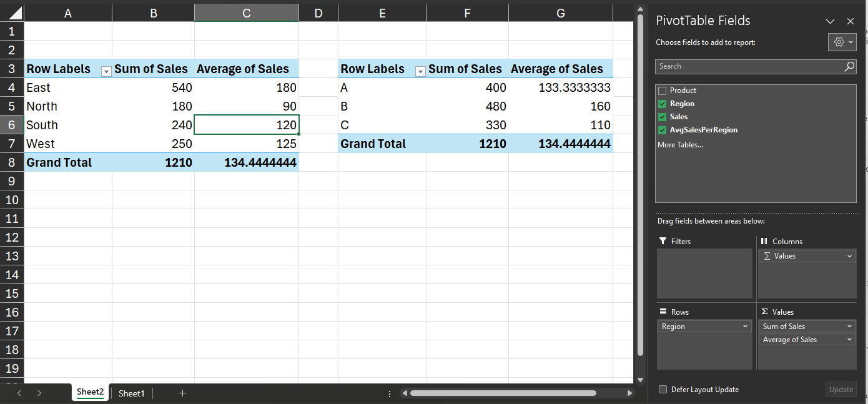Click the sheet tab options dots
Screen dimensions: 868x404
pos(390,393)
